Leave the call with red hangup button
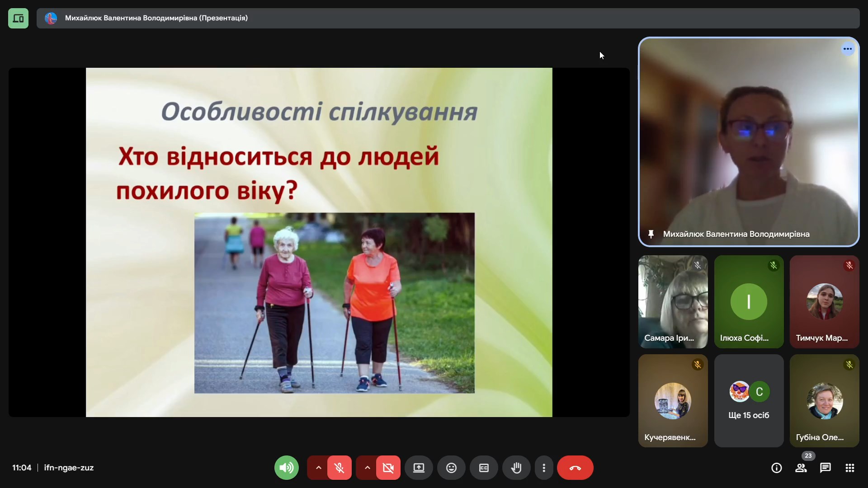868x488 pixels. click(x=575, y=468)
